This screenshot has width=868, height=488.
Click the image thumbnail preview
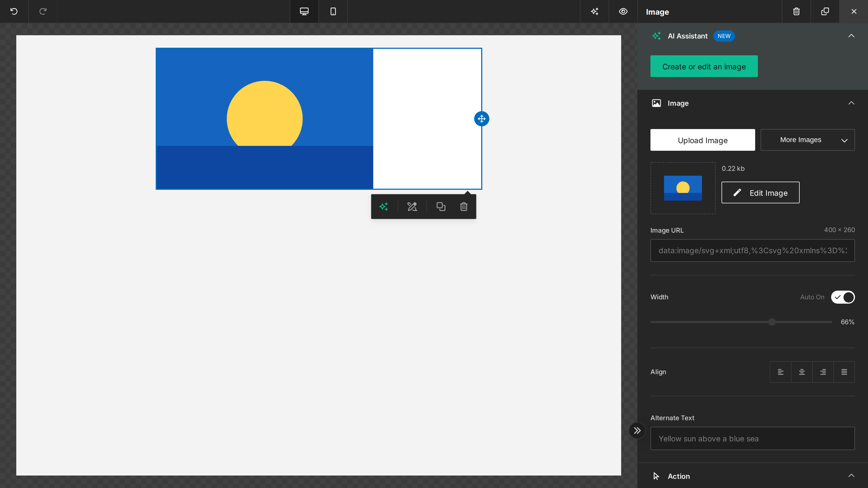pos(683,188)
